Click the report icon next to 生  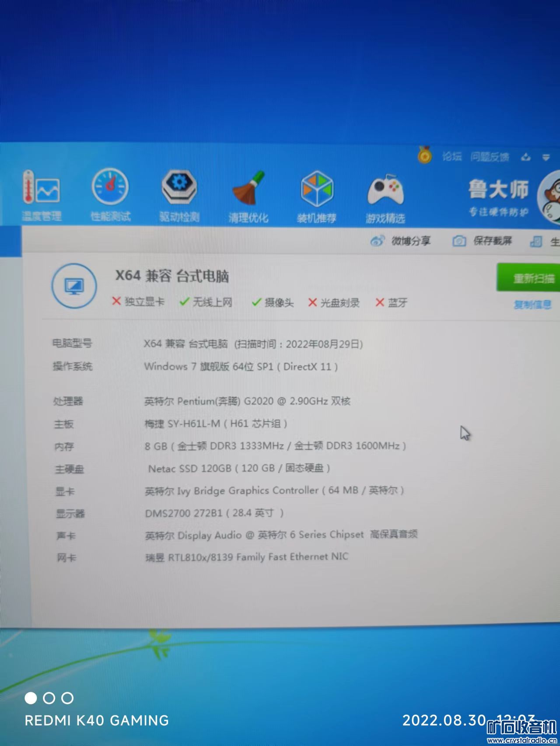pos(536,242)
